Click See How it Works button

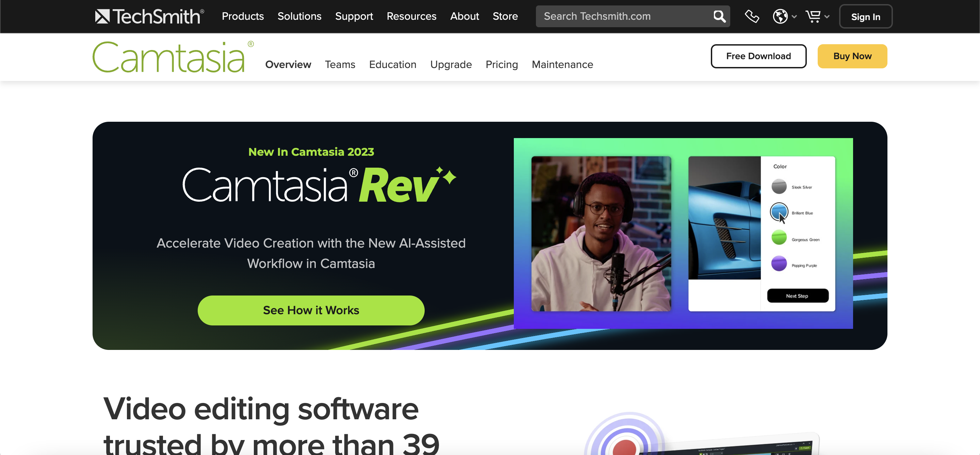click(x=311, y=310)
